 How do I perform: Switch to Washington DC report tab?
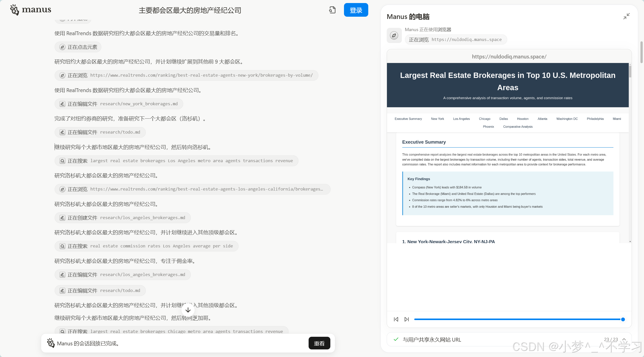(567, 119)
